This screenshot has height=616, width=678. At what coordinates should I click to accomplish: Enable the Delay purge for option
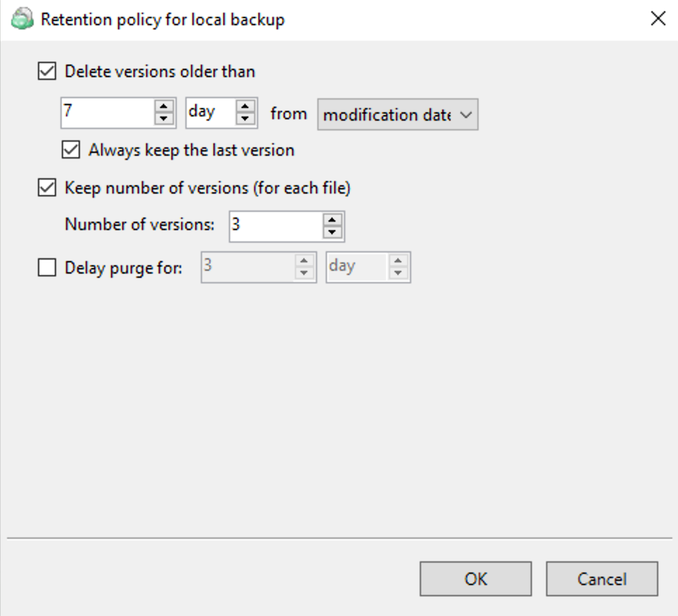47,267
